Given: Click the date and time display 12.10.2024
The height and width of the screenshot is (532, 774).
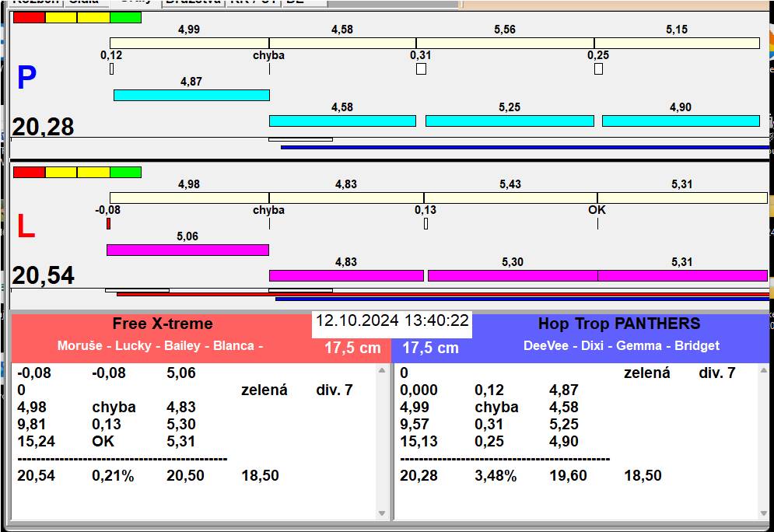Looking at the screenshot, I should 392,320.
